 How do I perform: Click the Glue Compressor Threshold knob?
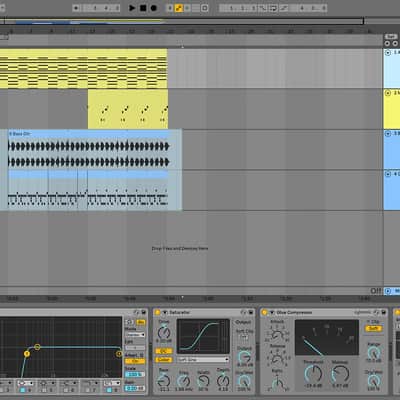pos(313,373)
